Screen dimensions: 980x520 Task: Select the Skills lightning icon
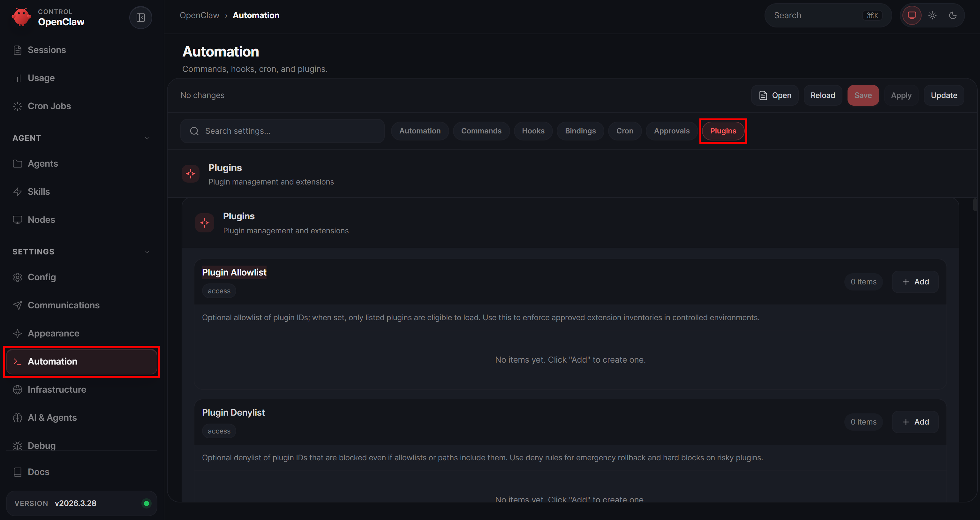[18, 191]
